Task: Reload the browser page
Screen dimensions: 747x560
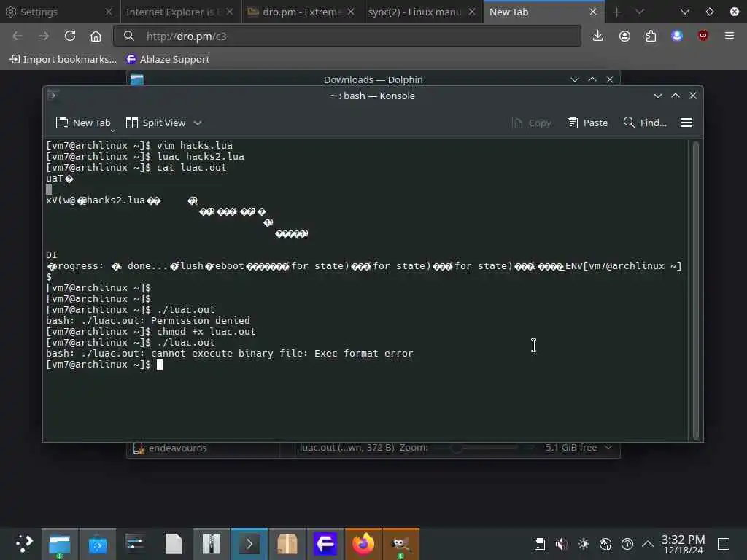Action: 70,36
